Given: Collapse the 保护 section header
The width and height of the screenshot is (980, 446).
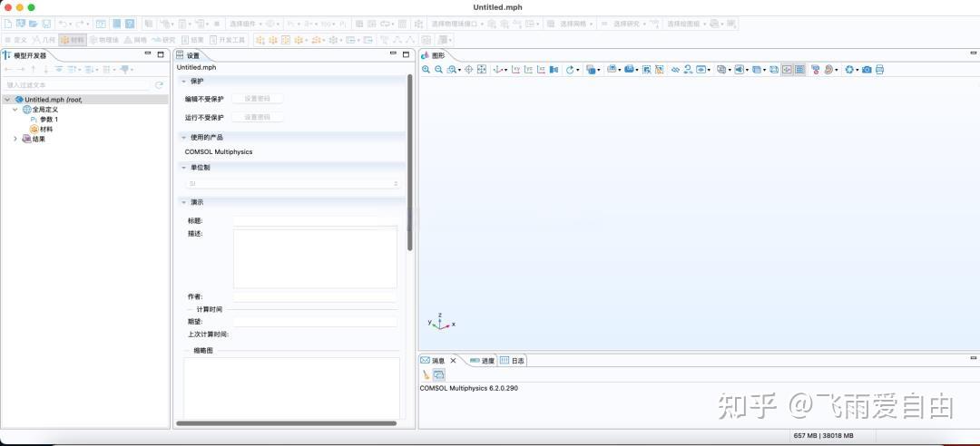Looking at the screenshot, I should point(196,82).
